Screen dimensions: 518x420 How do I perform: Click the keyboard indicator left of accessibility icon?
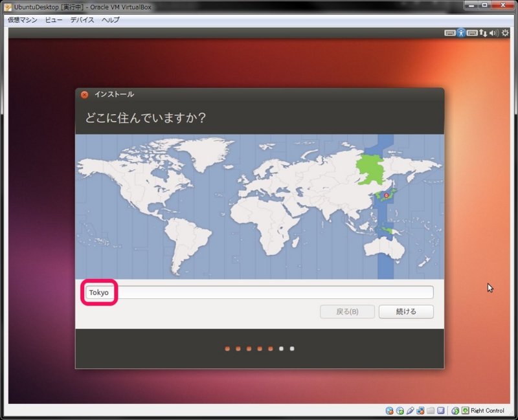(449, 33)
